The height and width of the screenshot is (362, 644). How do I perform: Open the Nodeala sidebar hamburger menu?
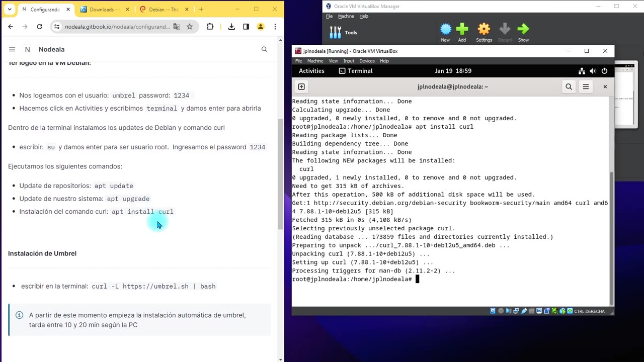12,49
